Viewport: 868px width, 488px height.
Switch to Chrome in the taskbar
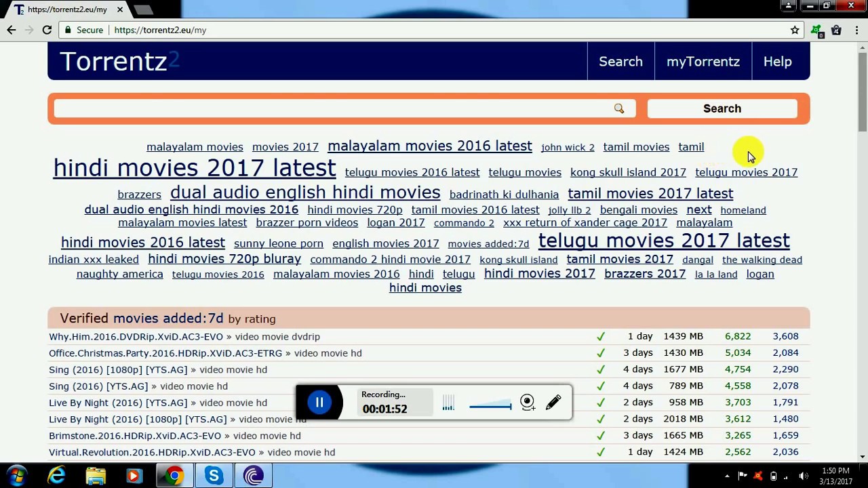coord(174,476)
